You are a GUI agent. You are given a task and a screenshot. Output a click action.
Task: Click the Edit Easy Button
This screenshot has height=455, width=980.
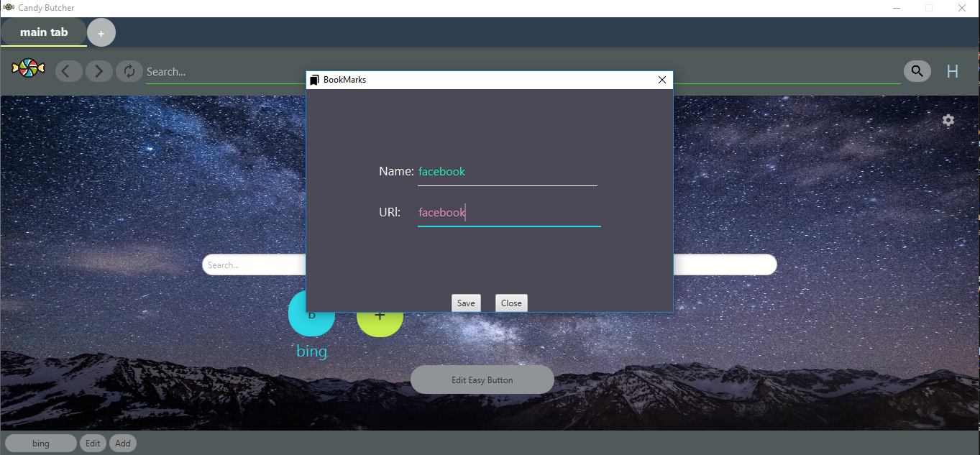point(482,379)
